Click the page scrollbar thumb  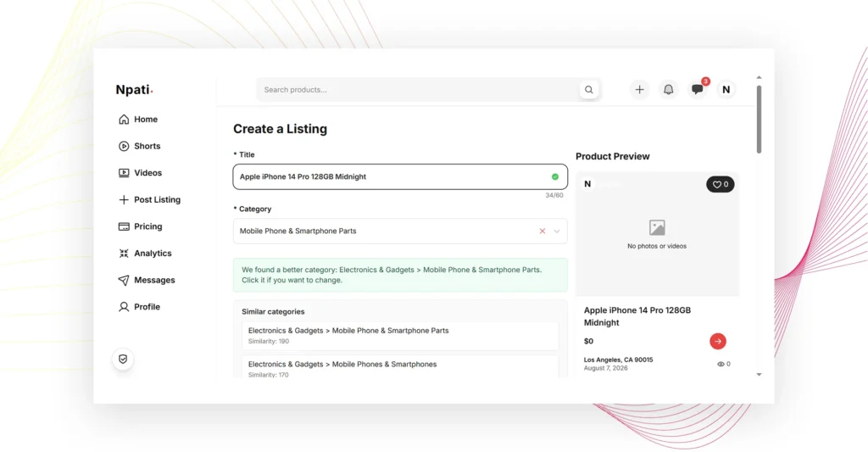(759, 119)
